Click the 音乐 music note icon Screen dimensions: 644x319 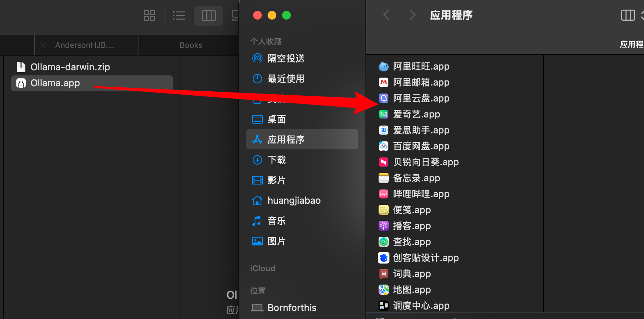[257, 221]
